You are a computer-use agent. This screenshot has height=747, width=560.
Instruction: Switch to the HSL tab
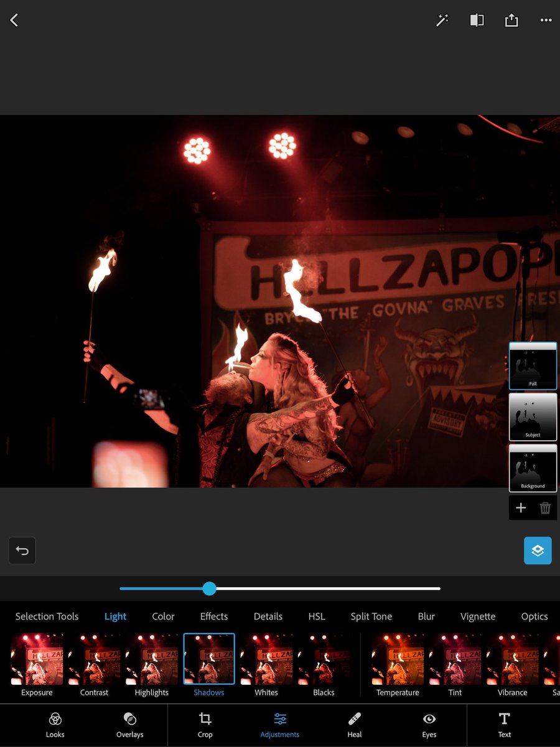pos(317,616)
